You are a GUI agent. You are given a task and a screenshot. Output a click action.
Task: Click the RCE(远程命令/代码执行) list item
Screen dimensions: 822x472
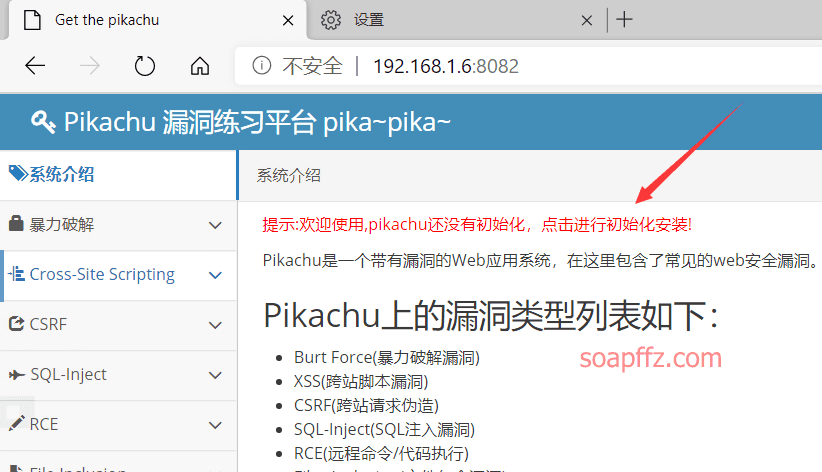pos(381,453)
